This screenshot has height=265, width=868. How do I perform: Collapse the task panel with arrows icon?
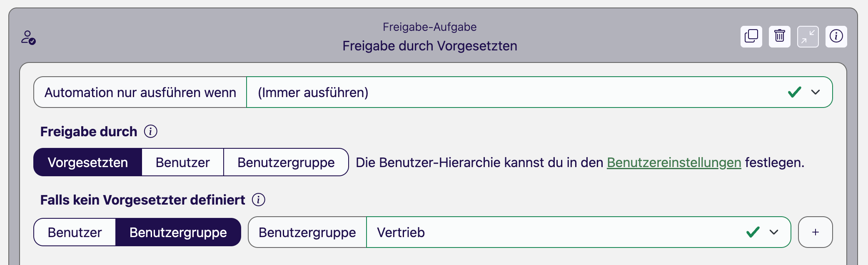(x=808, y=37)
